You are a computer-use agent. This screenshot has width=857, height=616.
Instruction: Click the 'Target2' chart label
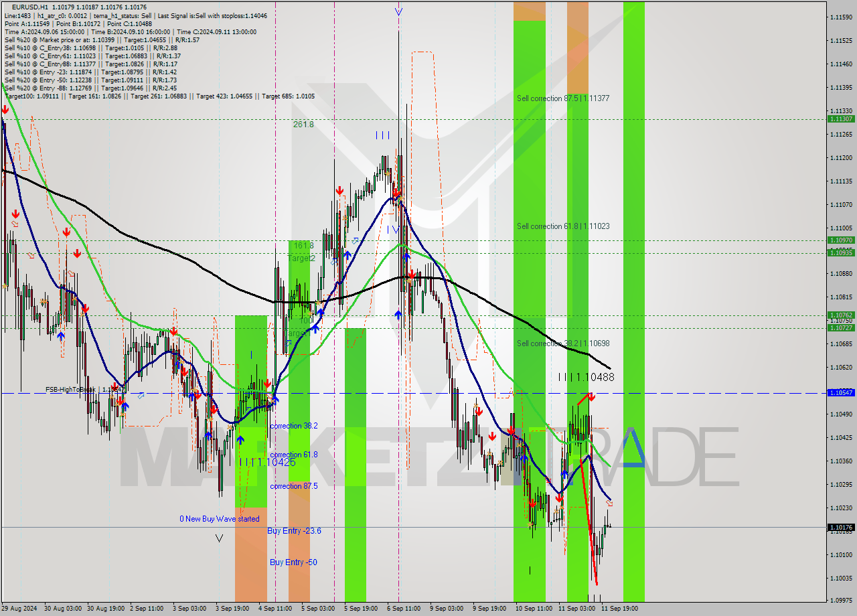pyautogui.click(x=301, y=258)
